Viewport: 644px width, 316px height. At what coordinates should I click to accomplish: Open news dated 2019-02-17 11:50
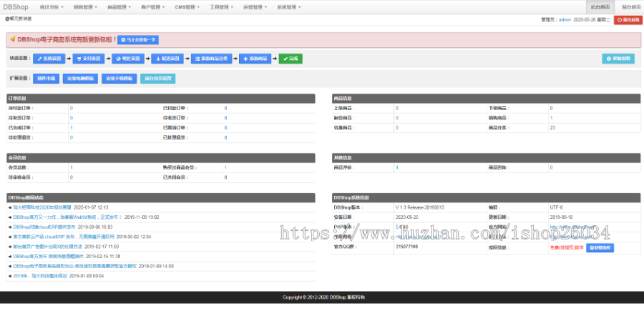click(48, 247)
